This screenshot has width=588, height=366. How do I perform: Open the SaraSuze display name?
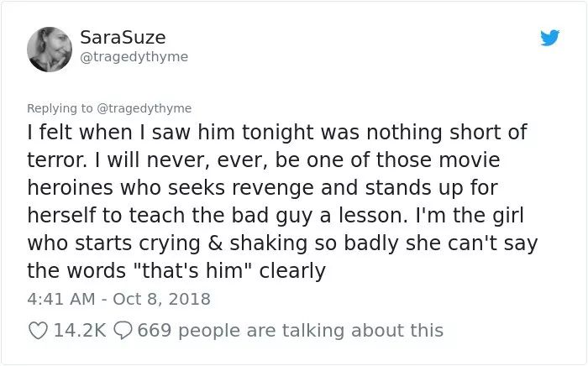point(123,38)
